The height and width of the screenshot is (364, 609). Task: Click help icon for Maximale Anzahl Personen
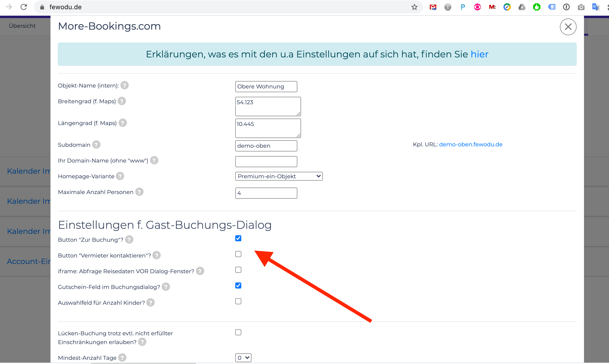point(139,192)
